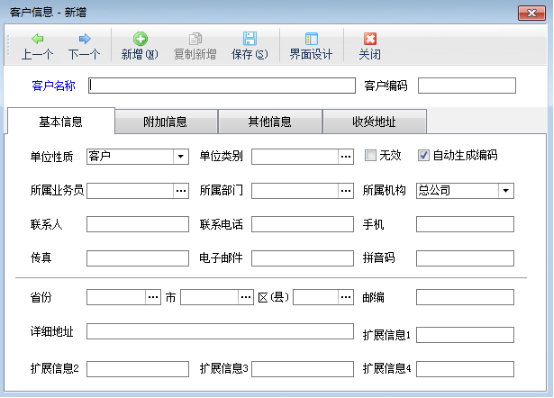The width and height of the screenshot is (554, 398).
Task: Enable the 无效 checkbox
Action: coord(370,155)
